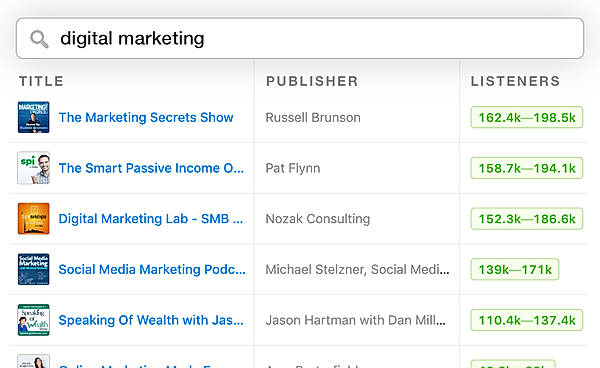Open Social Media Marketing Podcast cover art
Viewport: 600px width, 368px height.
point(34,269)
